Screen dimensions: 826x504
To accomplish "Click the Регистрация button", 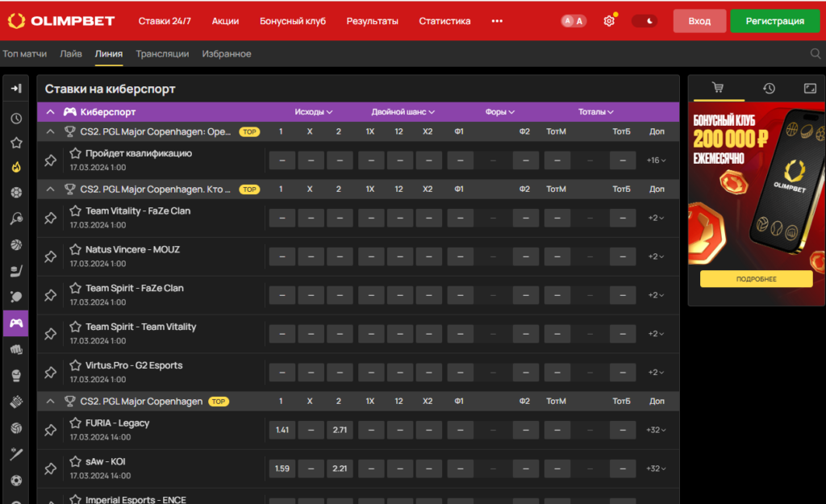I will (775, 21).
